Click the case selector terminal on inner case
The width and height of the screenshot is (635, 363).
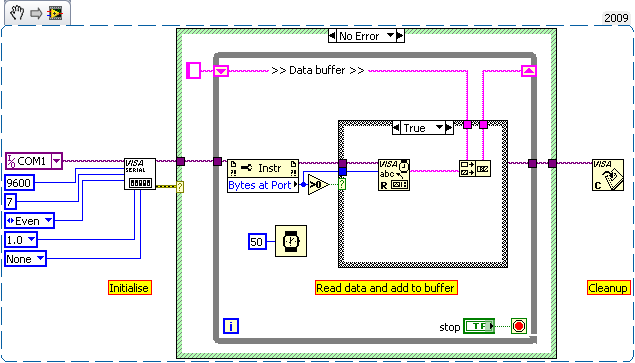[343, 184]
